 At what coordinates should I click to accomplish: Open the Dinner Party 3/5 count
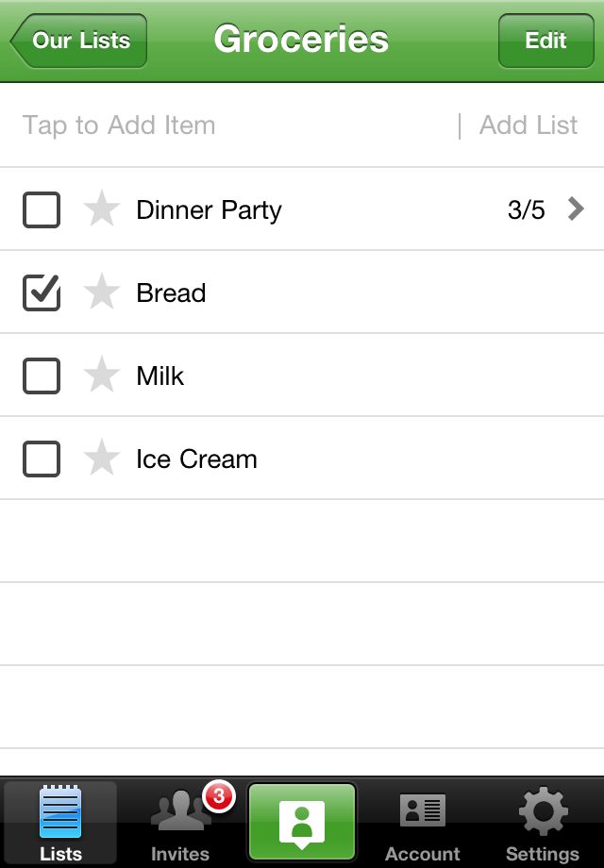click(x=526, y=209)
